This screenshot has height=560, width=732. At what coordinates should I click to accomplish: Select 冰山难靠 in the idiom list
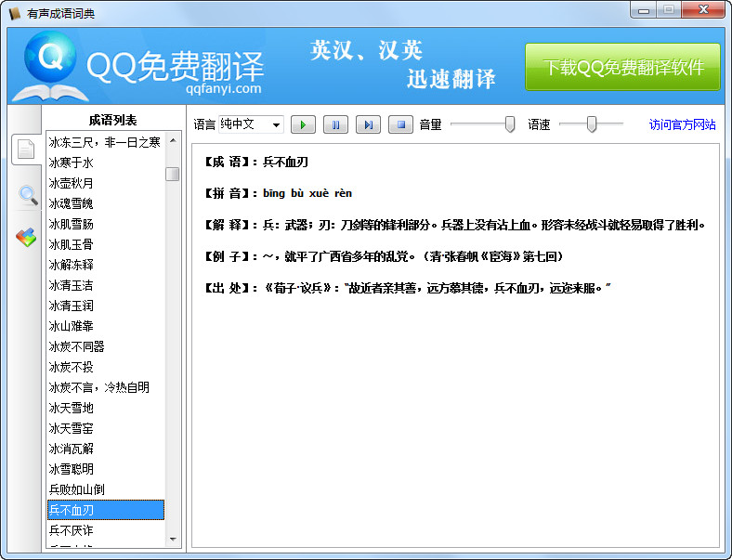coord(106,326)
